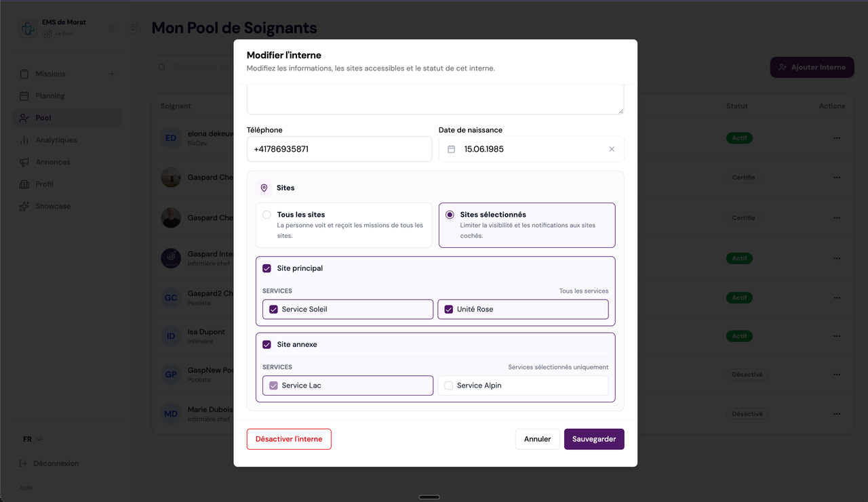Click the Téléphone input field

pyautogui.click(x=339, y=149)
